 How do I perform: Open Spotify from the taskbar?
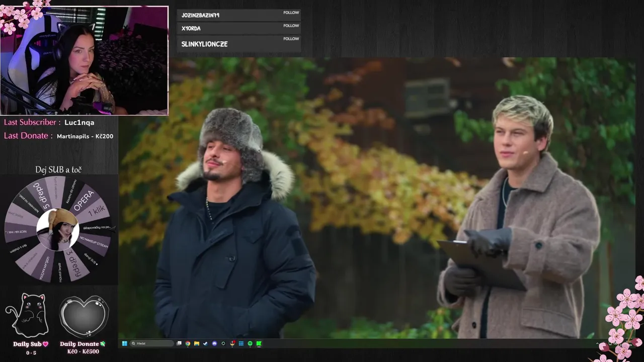tap(250, 343)
